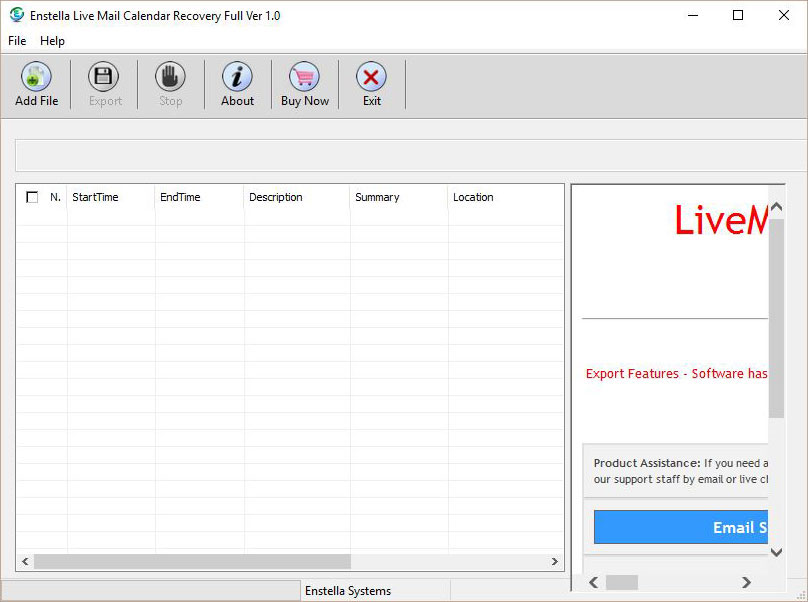808x602 pixels.
Task: Open the About info icon
Action: 237,77
